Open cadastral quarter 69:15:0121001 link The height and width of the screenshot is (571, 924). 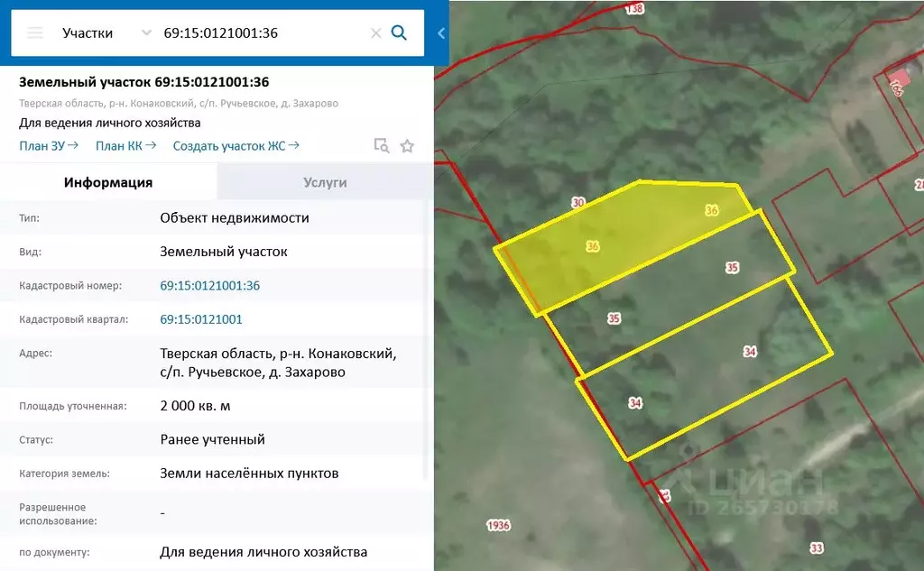tap(201, 319)
